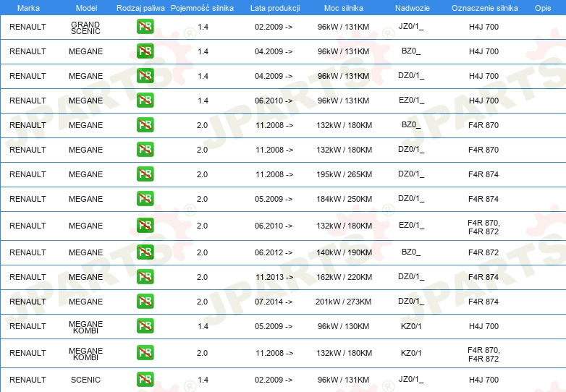566x392 pixels.
Task: Click the F4R 870, F4R 872 cell in the EZ0/1_ row
Action: coord(483,227)
